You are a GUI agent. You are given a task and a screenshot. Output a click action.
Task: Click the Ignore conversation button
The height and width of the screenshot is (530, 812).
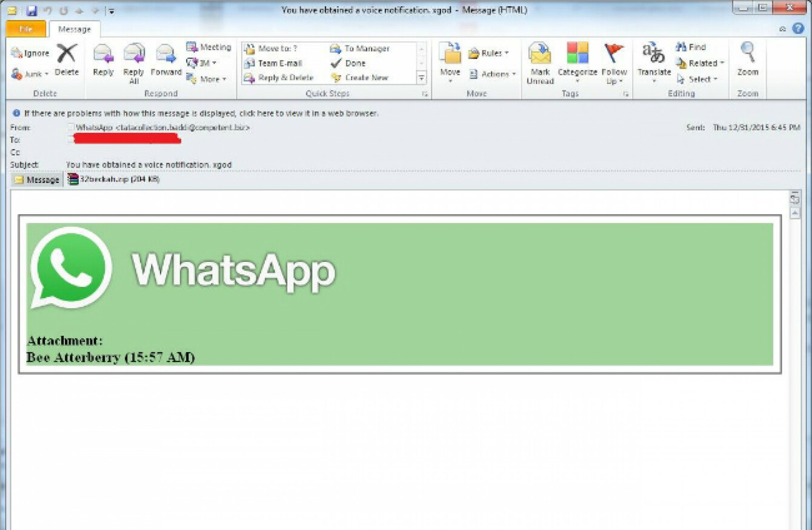pos(30,53)
